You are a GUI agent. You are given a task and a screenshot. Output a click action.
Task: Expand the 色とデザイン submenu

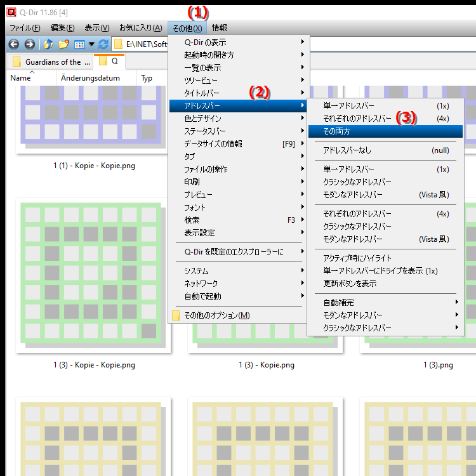coord(238,119)
